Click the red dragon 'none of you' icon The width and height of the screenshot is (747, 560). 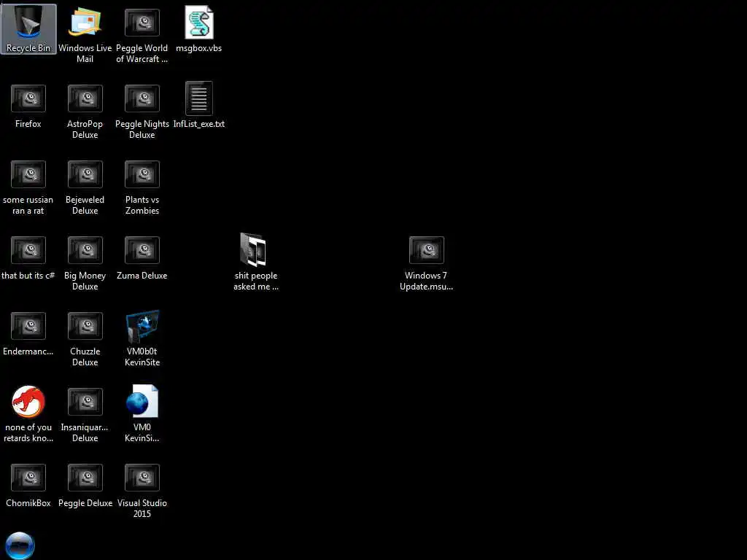point(28,414)
